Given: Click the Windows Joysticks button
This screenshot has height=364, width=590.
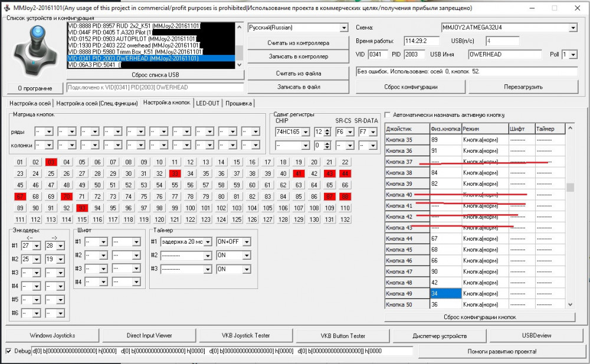Looking at the screenshot, I should click(x=53, y=335).
